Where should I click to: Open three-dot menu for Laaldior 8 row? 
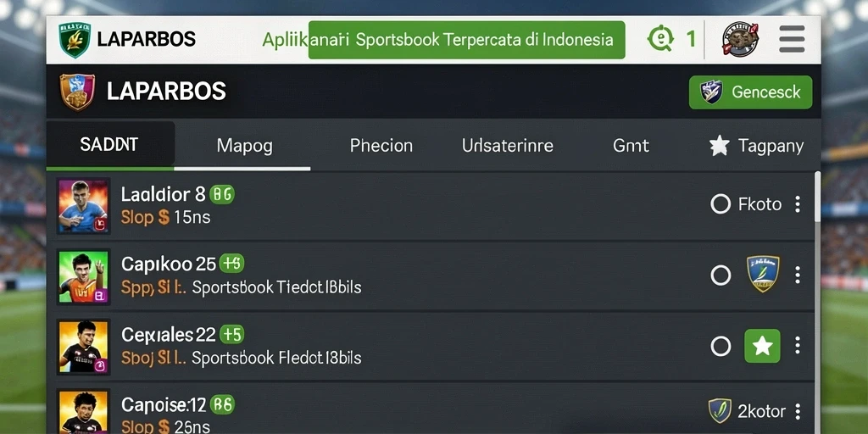(797, 204)
